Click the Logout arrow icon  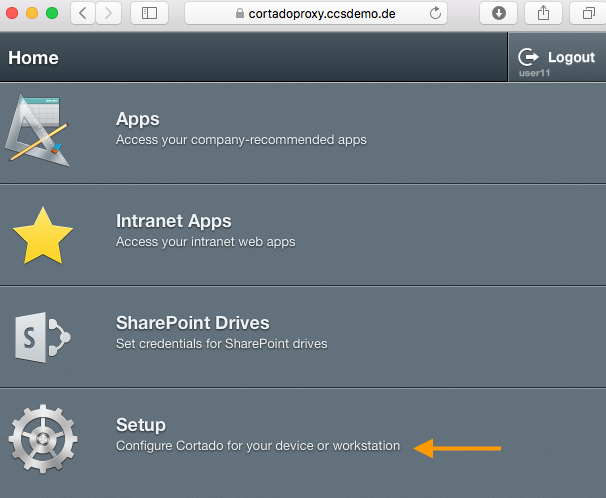pos(528,58)
